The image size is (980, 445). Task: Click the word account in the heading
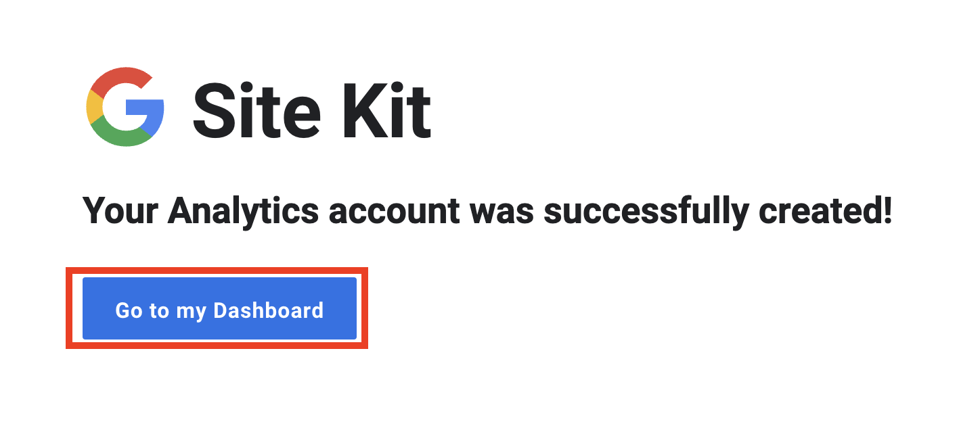point(395,211)
